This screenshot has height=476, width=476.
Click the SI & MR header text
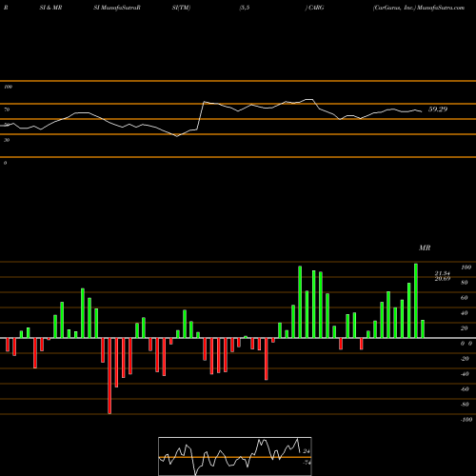tap(50, 8)
